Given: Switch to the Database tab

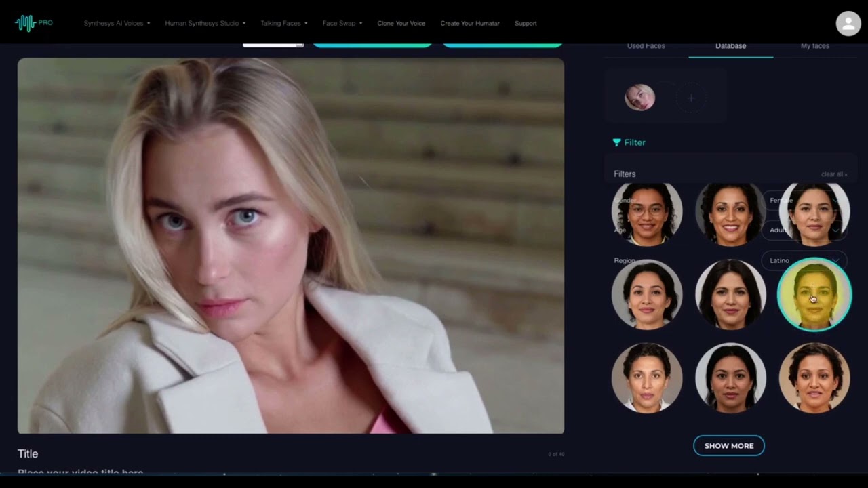Looking at the screenshot, I should 730,46.
